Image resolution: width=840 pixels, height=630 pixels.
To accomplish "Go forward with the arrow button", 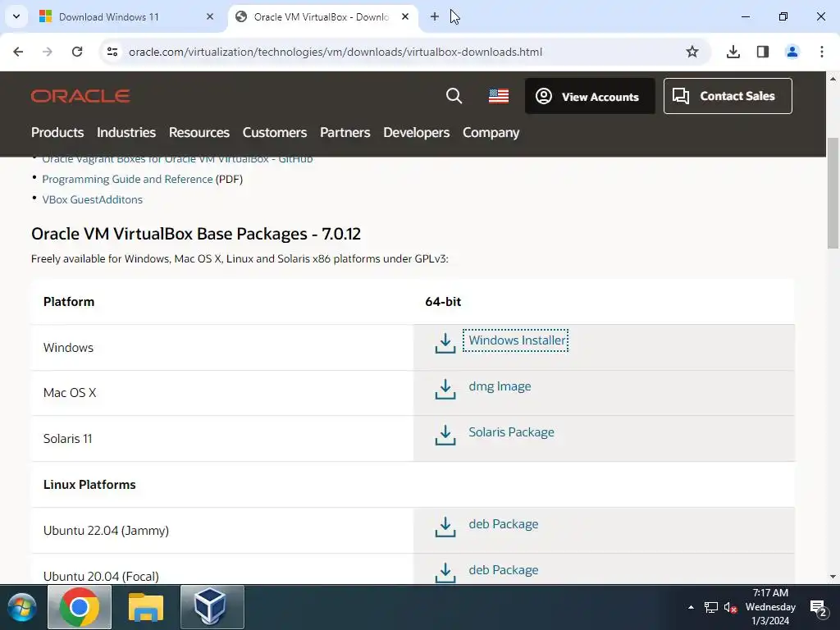I will [48, 52].
